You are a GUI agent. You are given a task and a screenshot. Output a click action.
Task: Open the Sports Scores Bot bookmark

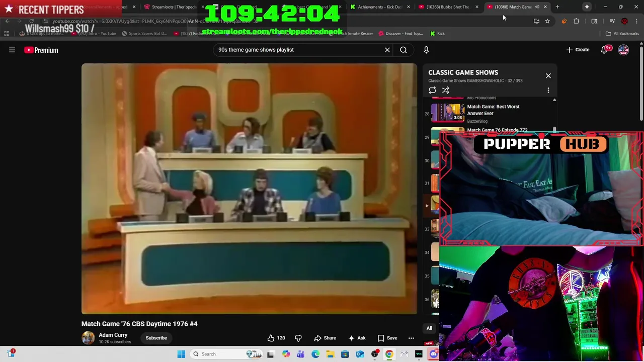click(x=144, y=34)
